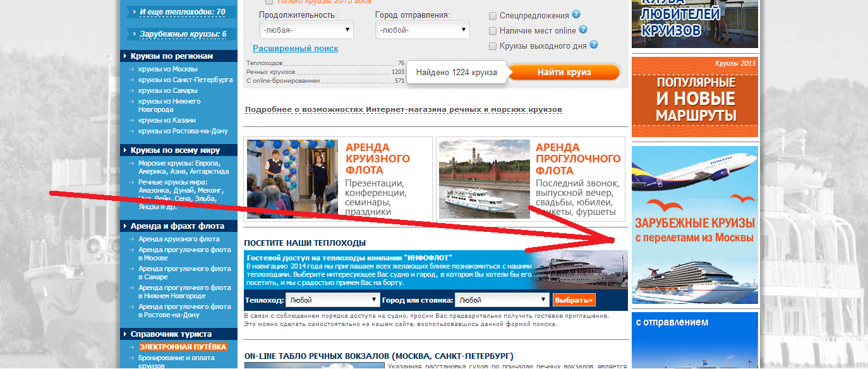
Task: Select круизы из Нижнего Новгорода
Action: point(169,106)
